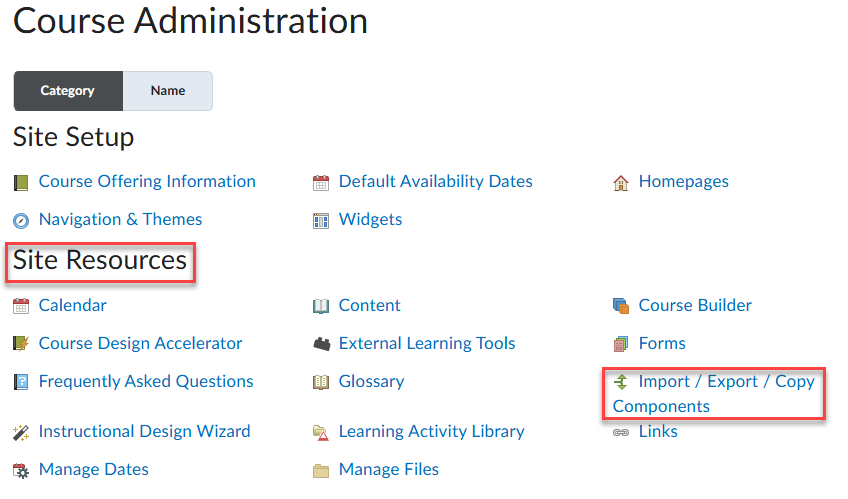Open the Calendar link
Viewport: 848px width, 499px height.
(x=72, y=306)
